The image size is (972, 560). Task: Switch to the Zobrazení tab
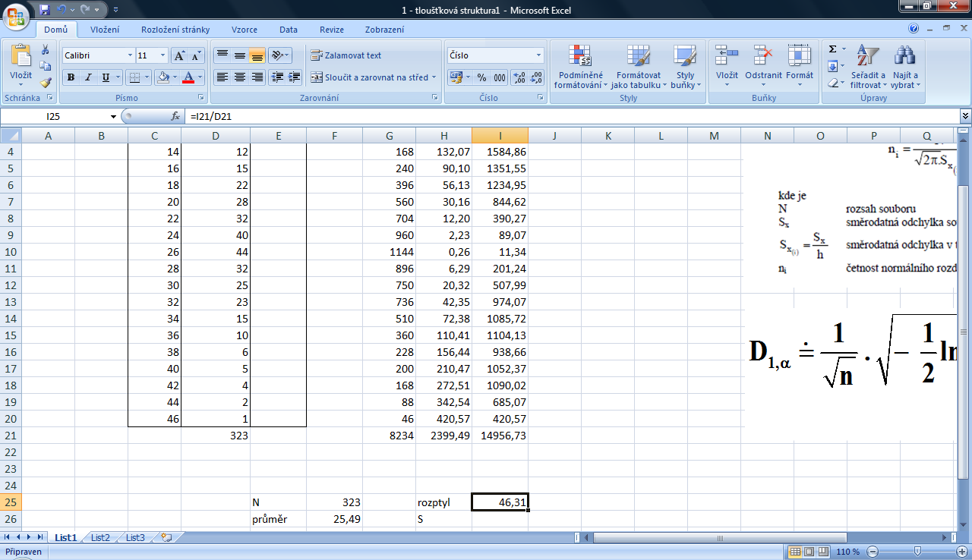click(384, 30)
